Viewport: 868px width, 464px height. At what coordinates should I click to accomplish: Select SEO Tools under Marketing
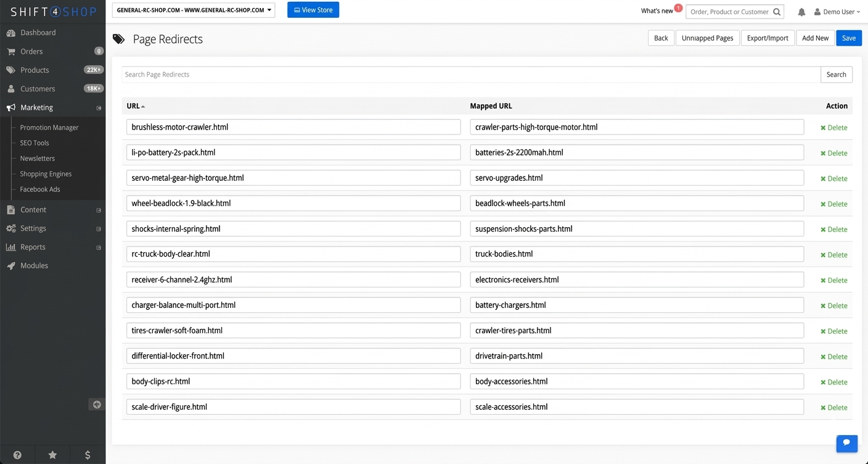coord(34,143)
